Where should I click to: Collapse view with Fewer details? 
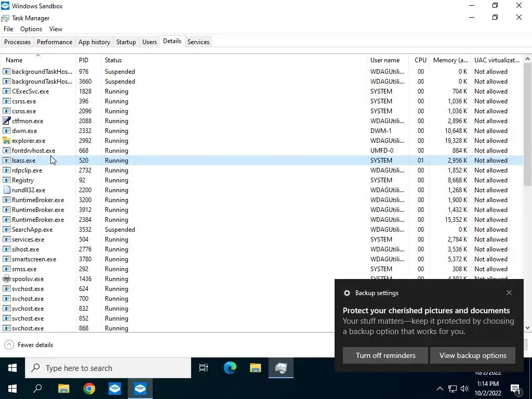point(29,345)
